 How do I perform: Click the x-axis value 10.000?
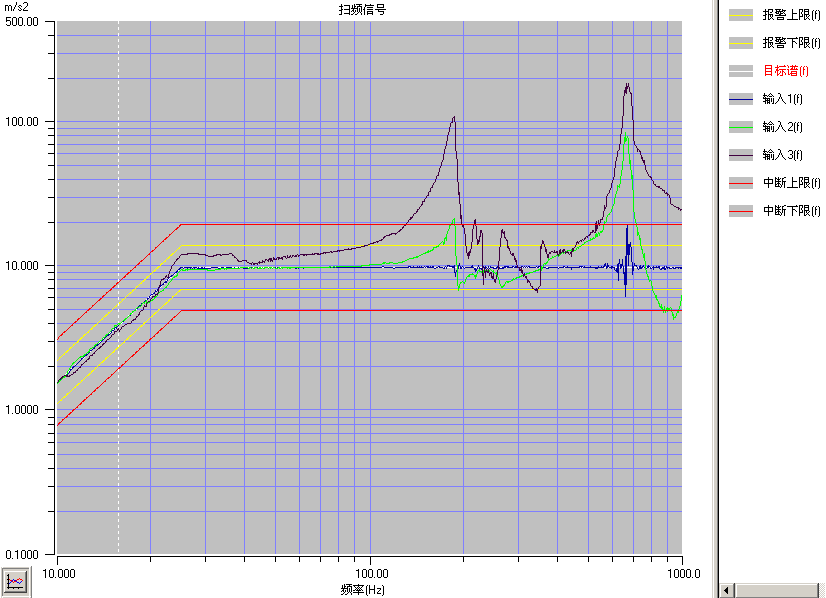[58, 573]
